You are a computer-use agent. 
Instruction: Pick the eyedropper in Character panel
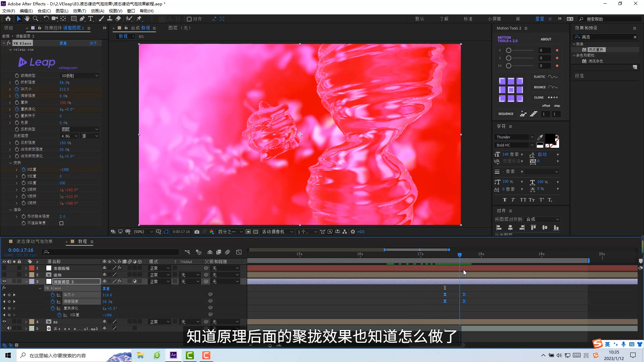(540, 137)
